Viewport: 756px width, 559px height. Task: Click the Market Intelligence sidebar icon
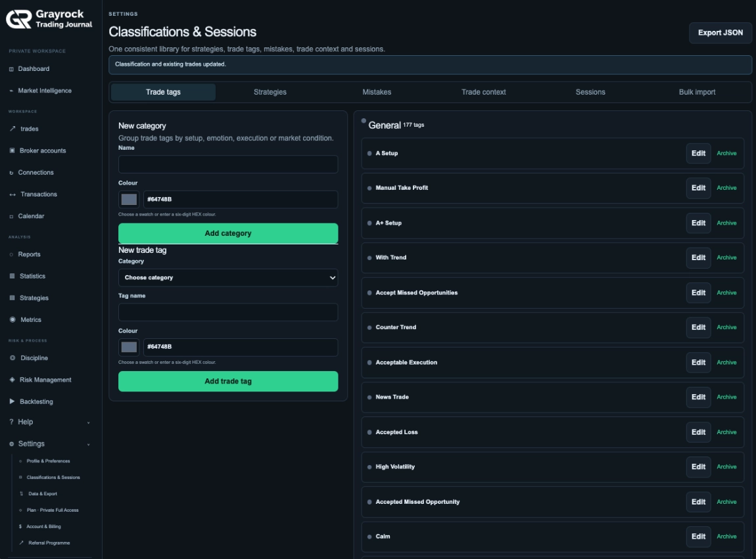(11, 91)
